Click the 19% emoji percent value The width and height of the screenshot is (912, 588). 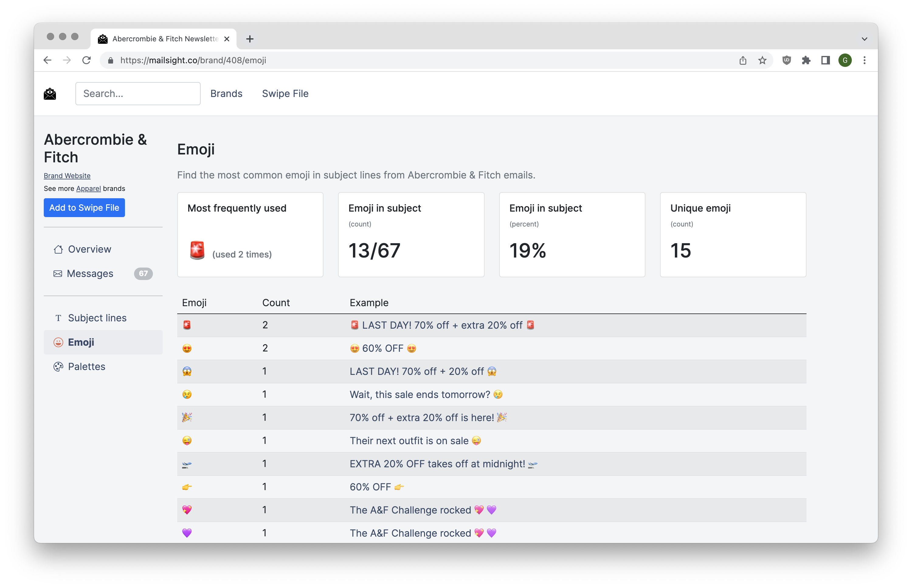(527, 251)
